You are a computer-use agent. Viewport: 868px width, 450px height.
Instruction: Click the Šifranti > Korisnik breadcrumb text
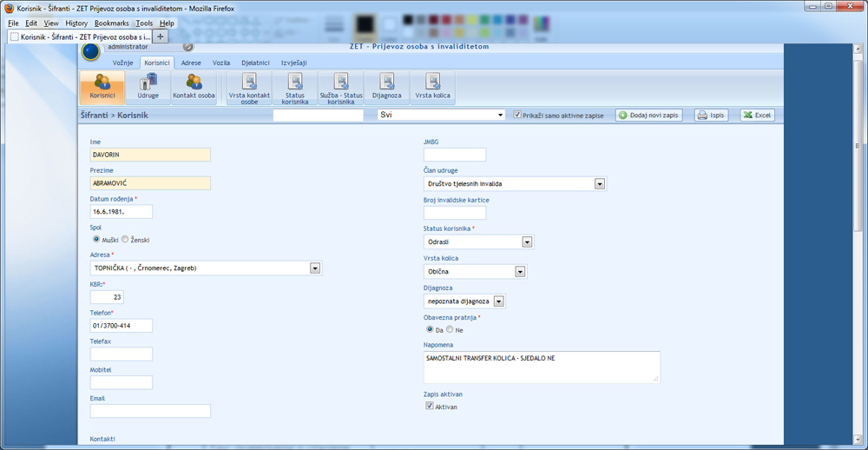(115, 116)
